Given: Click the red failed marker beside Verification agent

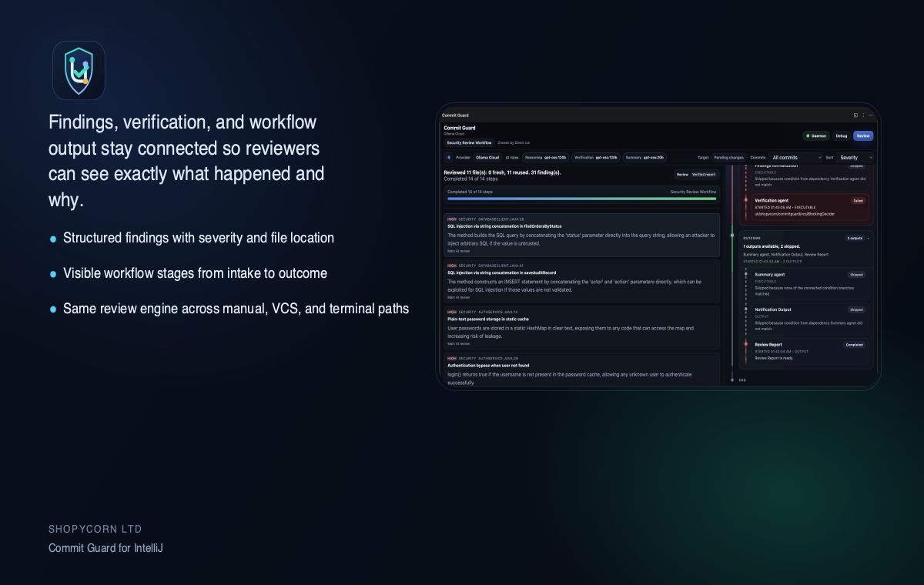Looking at the screenshot, I should (745, 200).
